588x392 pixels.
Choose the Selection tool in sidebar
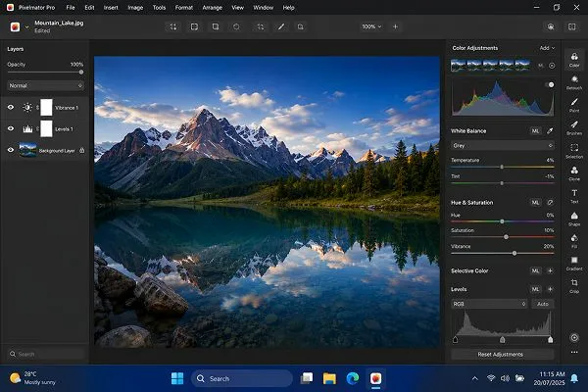coord(574,150)
